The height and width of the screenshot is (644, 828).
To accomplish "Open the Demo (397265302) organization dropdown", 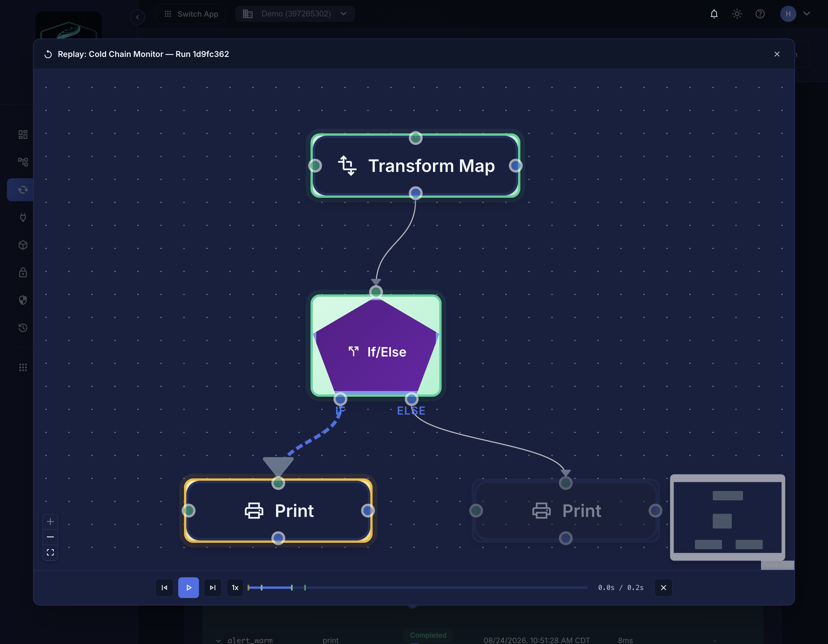I will 295,14.
